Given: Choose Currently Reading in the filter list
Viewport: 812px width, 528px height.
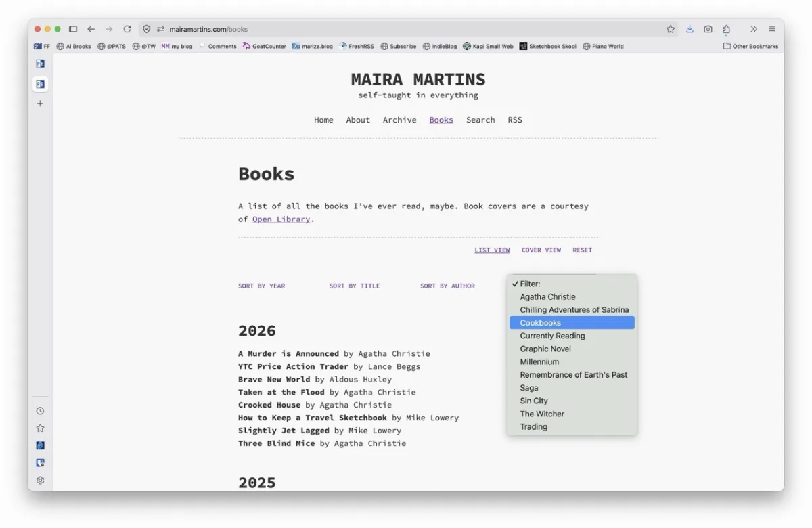Looking at the screenshot, I should (572, 336).
